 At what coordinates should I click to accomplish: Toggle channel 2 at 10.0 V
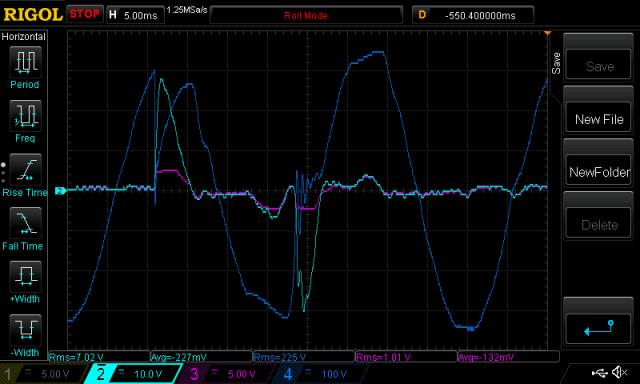134,374
